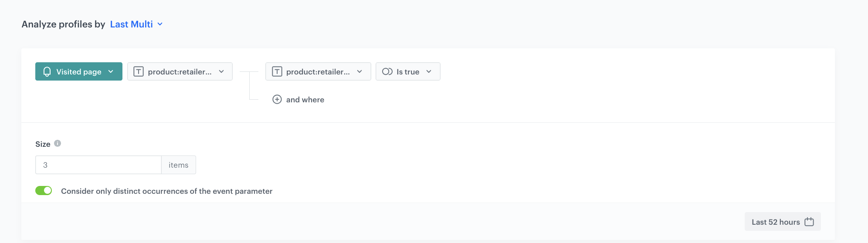Click the text-type icon in first product:retailer field
This screenshot has width=868, height=243.
coord(139,72)
